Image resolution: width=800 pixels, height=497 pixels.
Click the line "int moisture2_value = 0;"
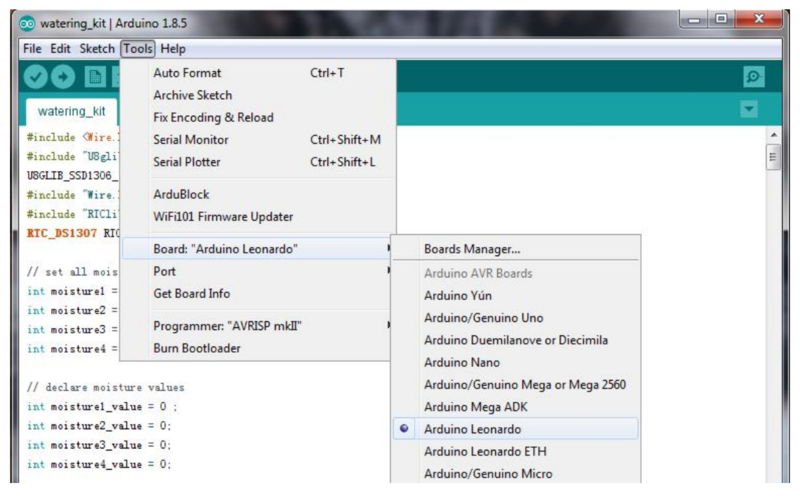99,426
